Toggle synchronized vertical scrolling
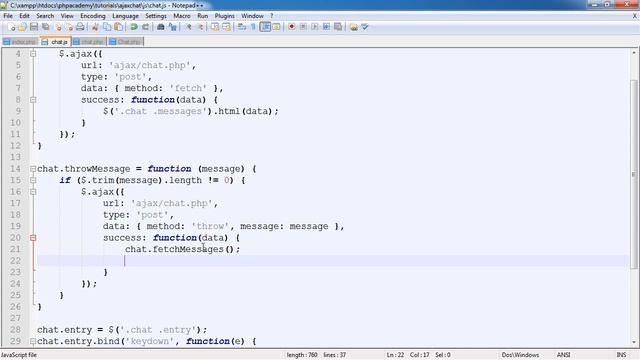 click(215, 27)
